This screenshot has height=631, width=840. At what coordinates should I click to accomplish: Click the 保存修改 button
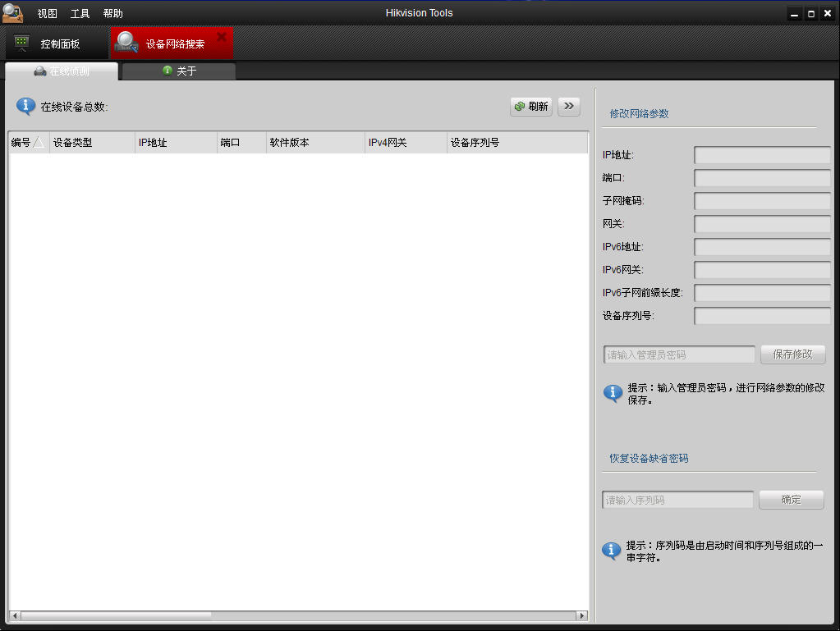coord(792,354)
